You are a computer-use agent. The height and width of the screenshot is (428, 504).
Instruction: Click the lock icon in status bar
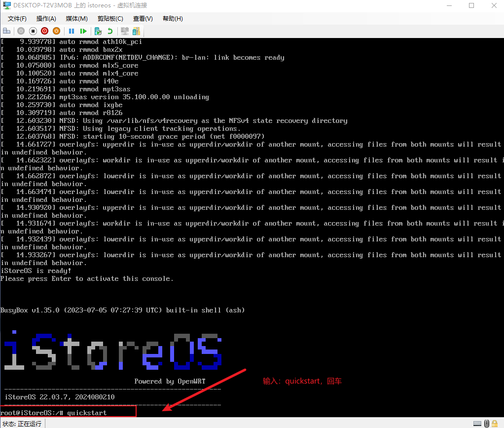pyautogui.click(x=495, y=423)
